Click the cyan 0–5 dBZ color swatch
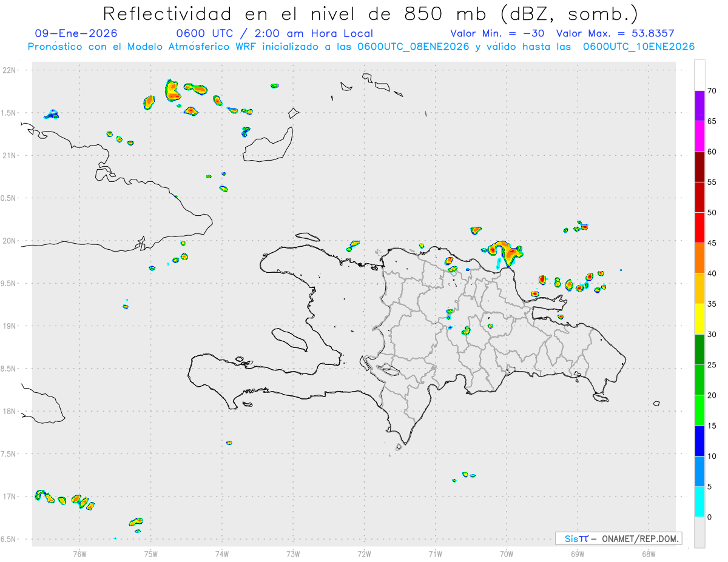 click(x=699, y=502)
